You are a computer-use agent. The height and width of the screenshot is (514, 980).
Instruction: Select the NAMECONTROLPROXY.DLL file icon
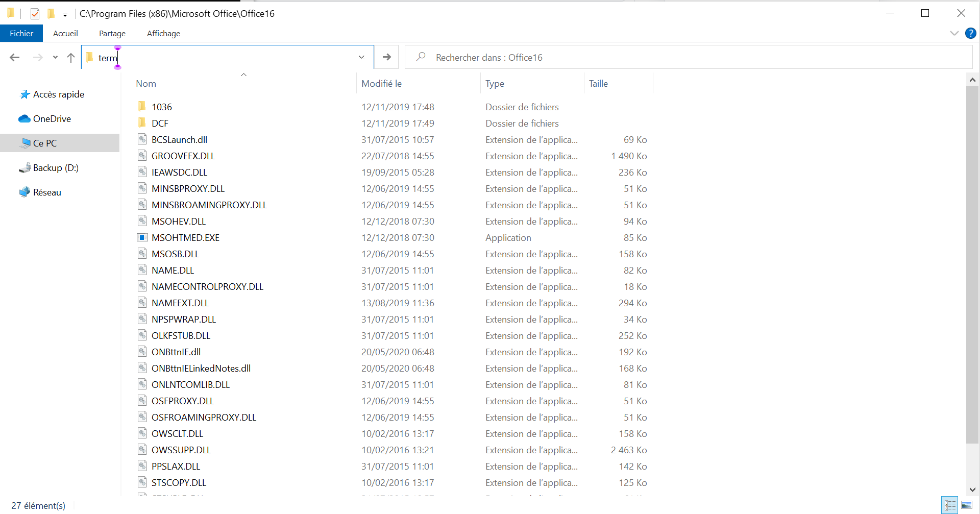coord(142,286)
